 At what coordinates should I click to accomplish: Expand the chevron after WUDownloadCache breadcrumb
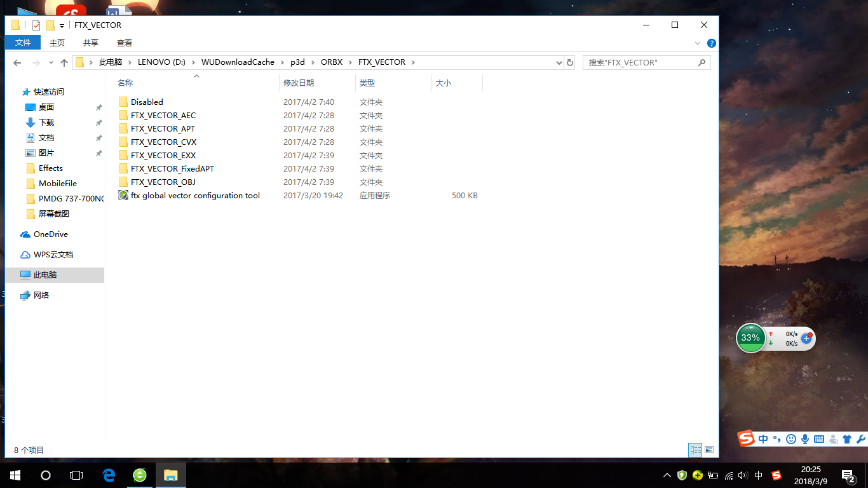click(x=283, y=62)
